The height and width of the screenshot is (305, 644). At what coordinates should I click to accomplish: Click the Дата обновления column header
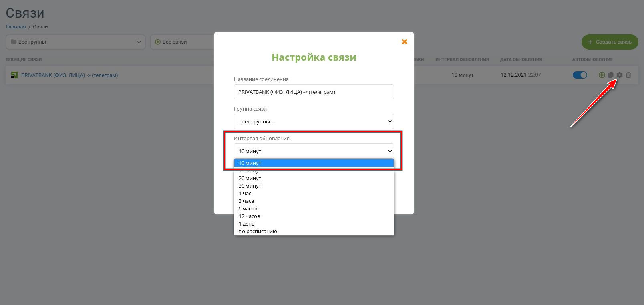point(521,59)
